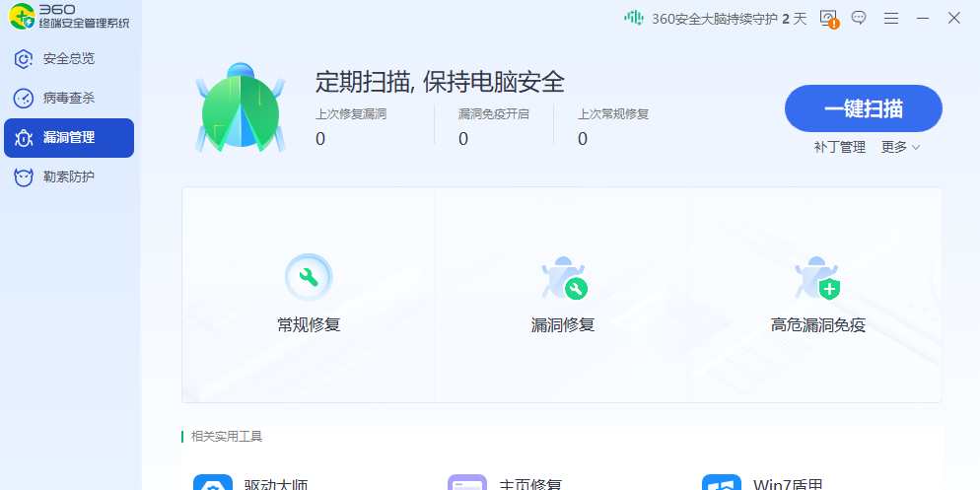
Task: Click the 上次修复漏洞 count value
Action: pos(320,139)
